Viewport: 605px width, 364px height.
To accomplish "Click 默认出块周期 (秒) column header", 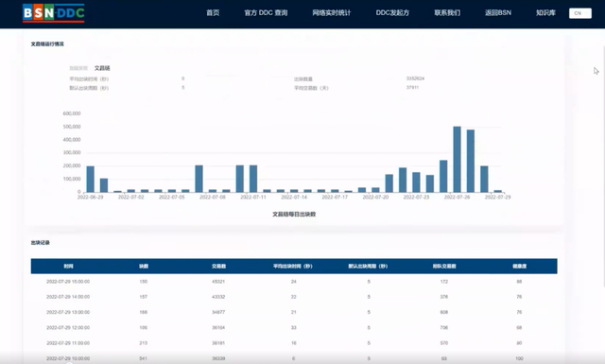I will [368, 266].
